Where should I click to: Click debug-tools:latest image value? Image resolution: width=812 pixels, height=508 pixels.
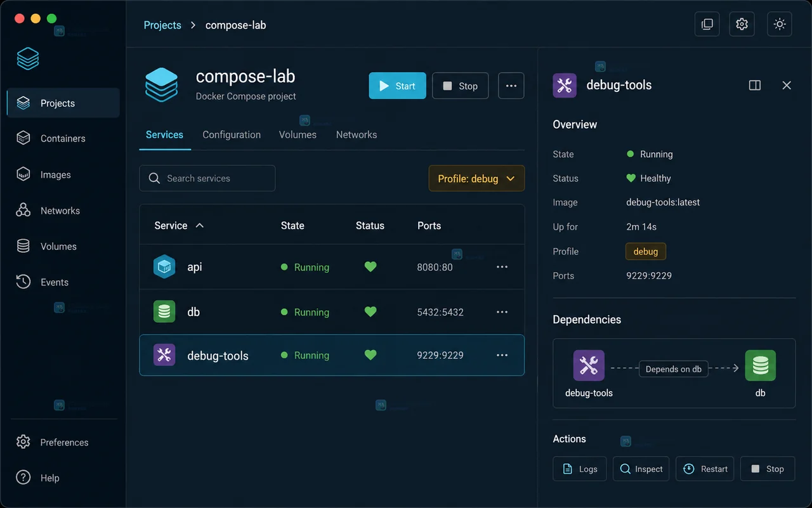point(663,202)
